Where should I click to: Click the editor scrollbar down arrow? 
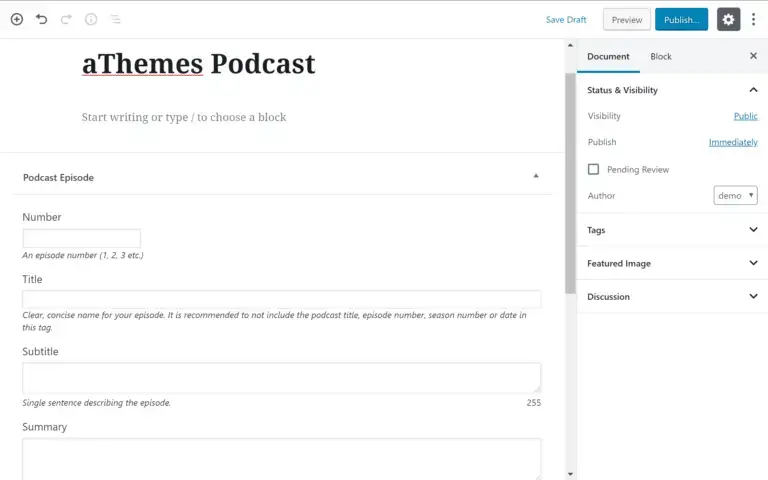coord(570,474)
